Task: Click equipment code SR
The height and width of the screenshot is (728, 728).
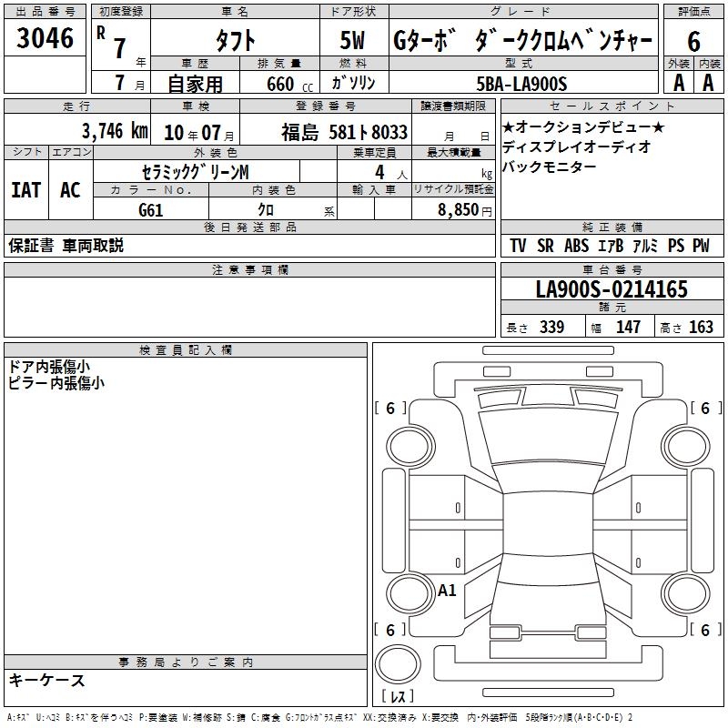Action: point(545,246)
